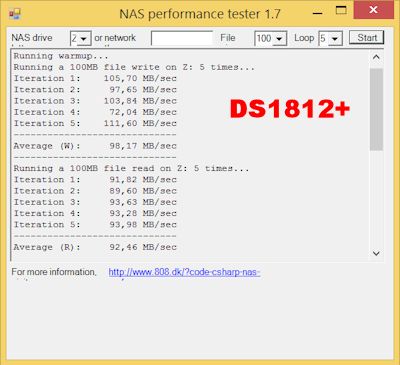Click the read Iteration 5 result line
Screen dimensions: 400x365
95,225
